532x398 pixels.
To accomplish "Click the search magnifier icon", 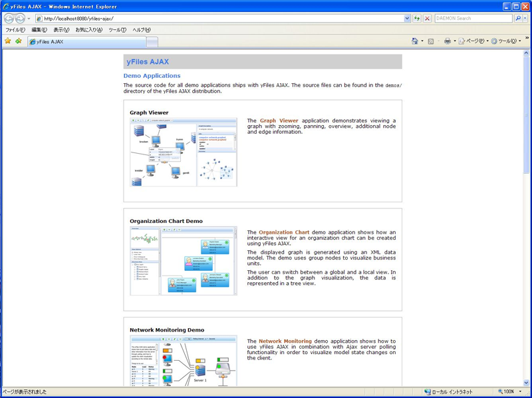I will coord(518,19).
